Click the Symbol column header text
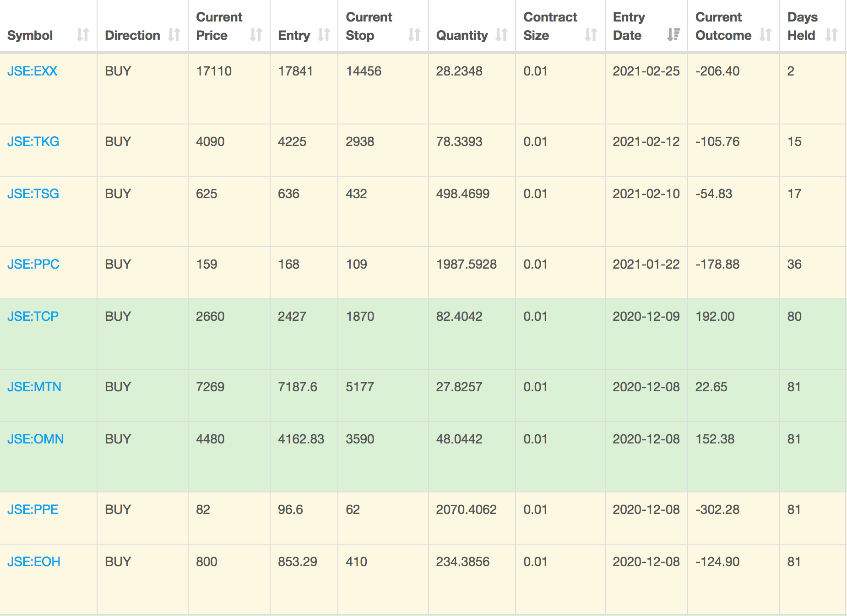 coord(30,35)
